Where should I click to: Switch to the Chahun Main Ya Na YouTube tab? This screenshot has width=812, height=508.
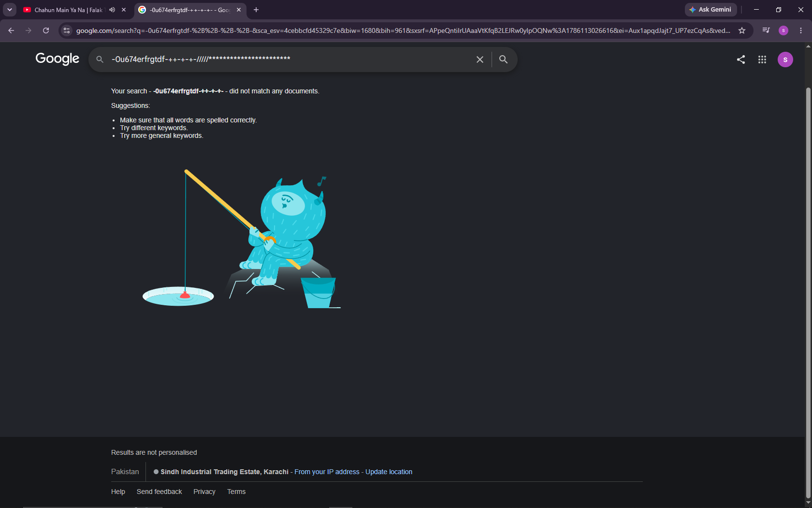68,10
